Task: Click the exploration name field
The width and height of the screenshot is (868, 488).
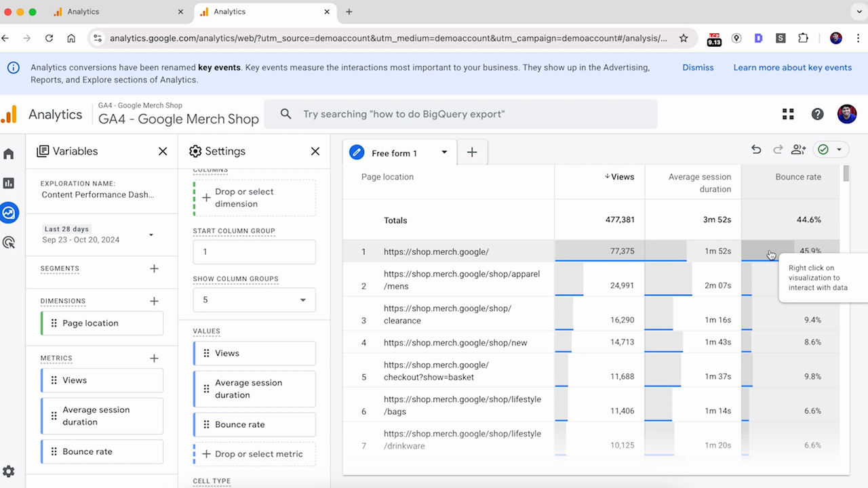Action: tap(98, 195)
